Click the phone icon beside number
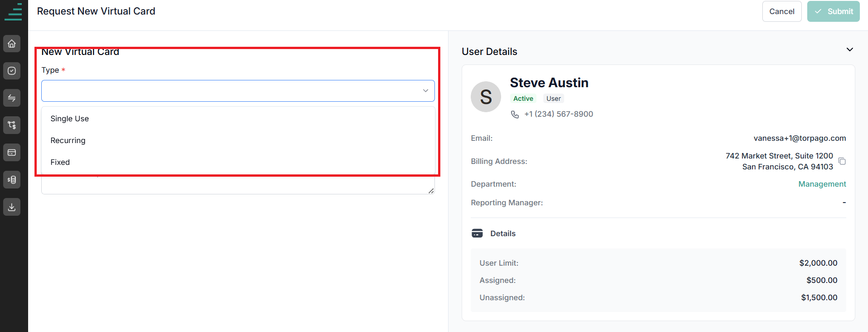 click(x=515, y=114)
